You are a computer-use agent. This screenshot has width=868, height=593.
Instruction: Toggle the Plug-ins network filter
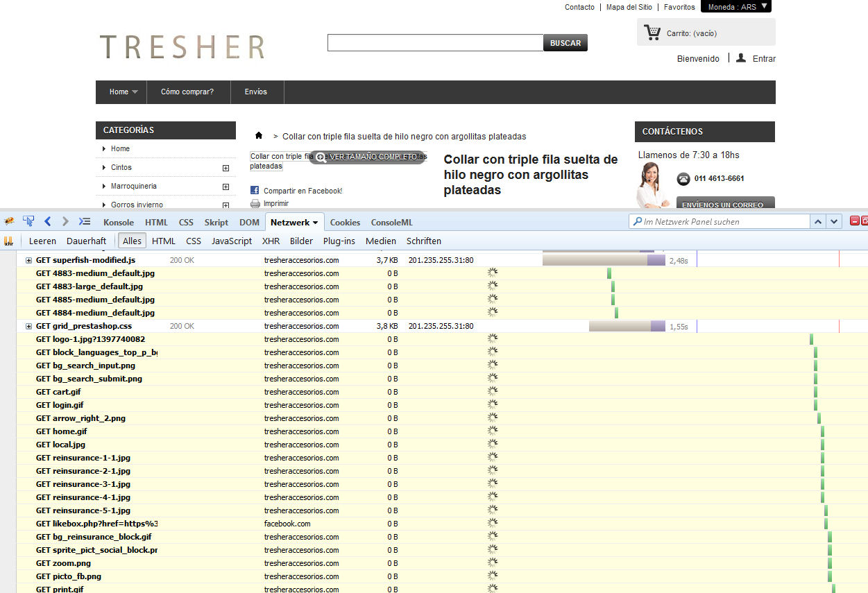339,241
